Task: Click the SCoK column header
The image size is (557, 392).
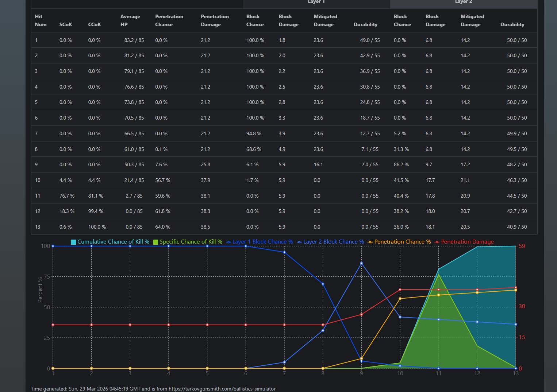Action: click(66, 24)
